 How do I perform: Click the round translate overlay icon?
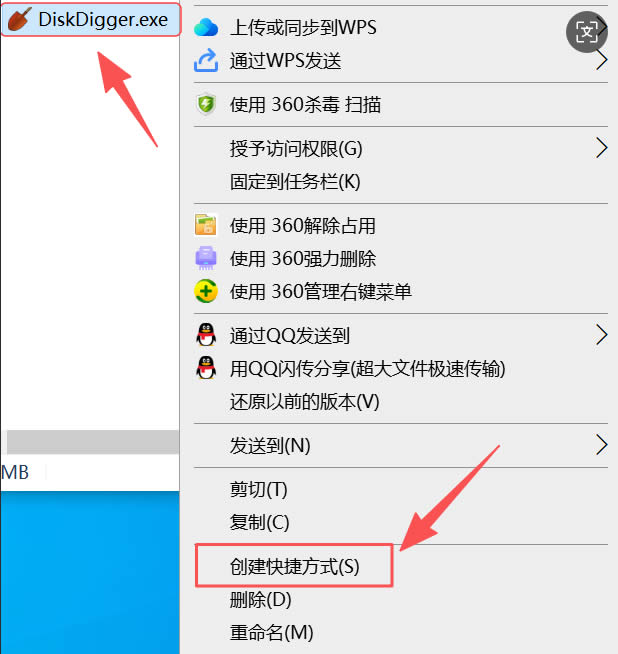587,32
